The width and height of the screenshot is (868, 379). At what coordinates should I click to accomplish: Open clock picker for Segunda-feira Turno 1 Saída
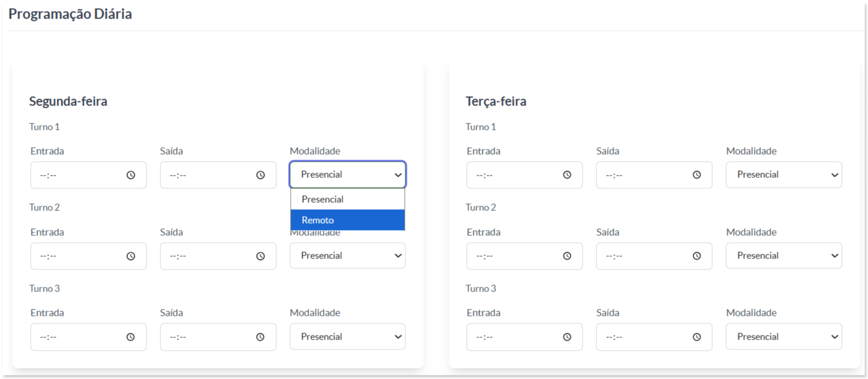[261, 175]
